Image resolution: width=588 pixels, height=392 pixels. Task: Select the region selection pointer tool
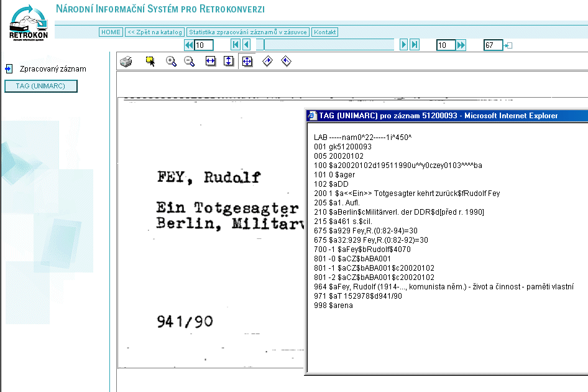tap(150, 61)
